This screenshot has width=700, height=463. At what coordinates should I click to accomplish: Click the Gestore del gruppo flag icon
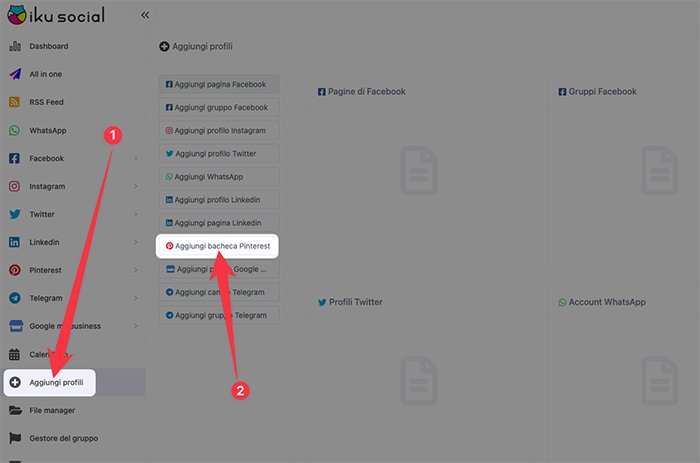15,438
